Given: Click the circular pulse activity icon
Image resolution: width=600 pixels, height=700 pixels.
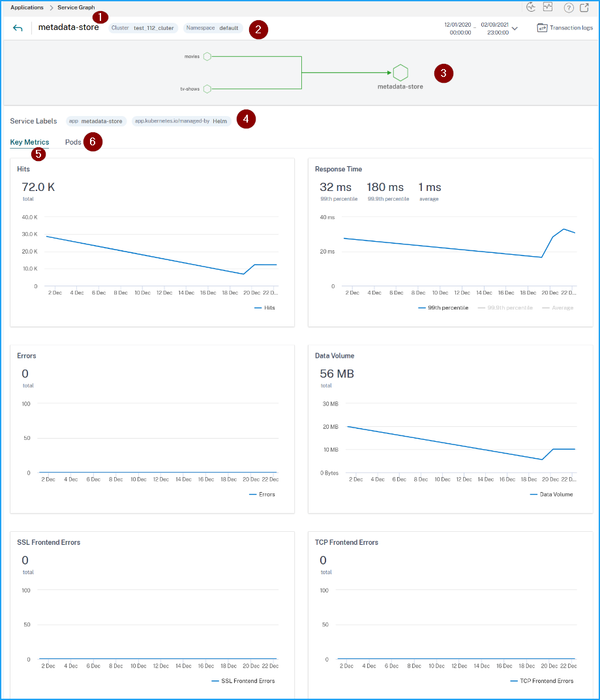Looking at the screenshot, I should (531, 7).
